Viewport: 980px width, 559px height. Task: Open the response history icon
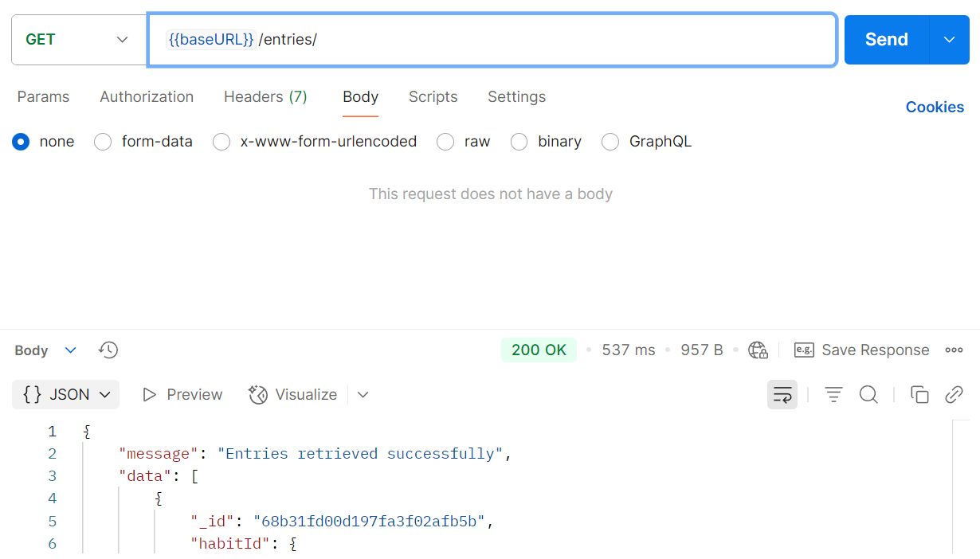pos(108,350)
